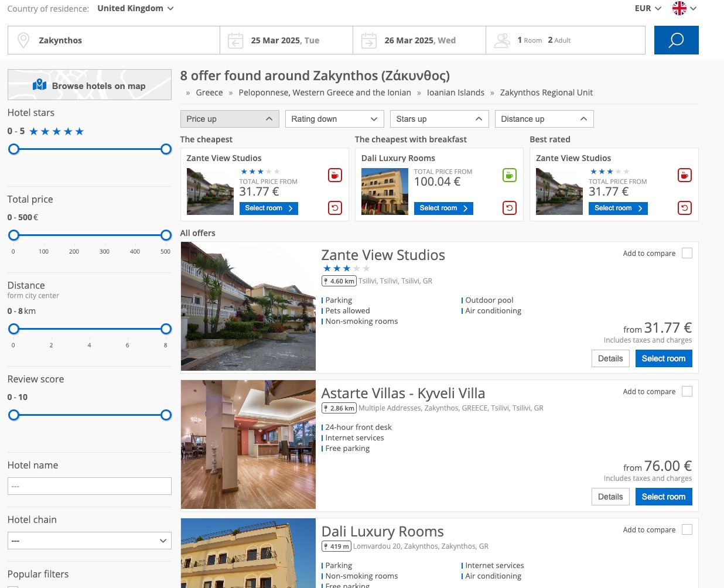Viewport: 724px width, 588px height.
Task: Select room for Zante View Studios listing
Action: [664, 358]
